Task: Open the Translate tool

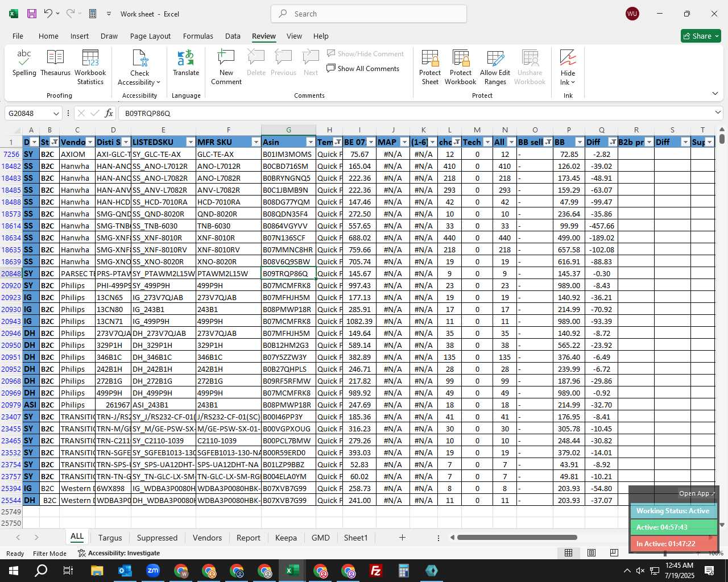Action: [x=186, y=64]
